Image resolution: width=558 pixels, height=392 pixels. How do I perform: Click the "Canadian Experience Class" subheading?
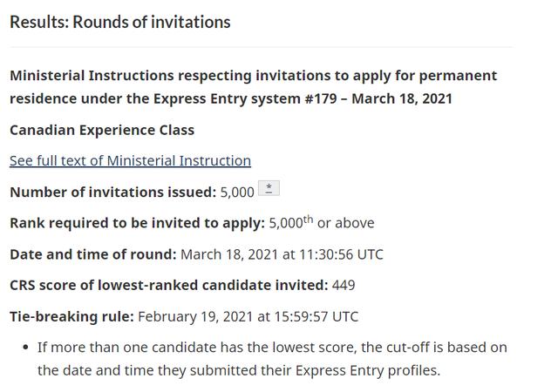click(101, 130)
